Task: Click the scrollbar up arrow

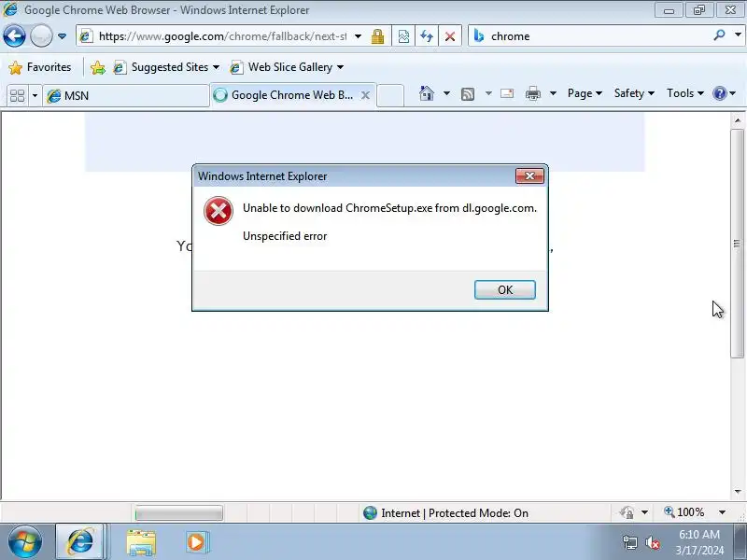Action: pos(738,120)
